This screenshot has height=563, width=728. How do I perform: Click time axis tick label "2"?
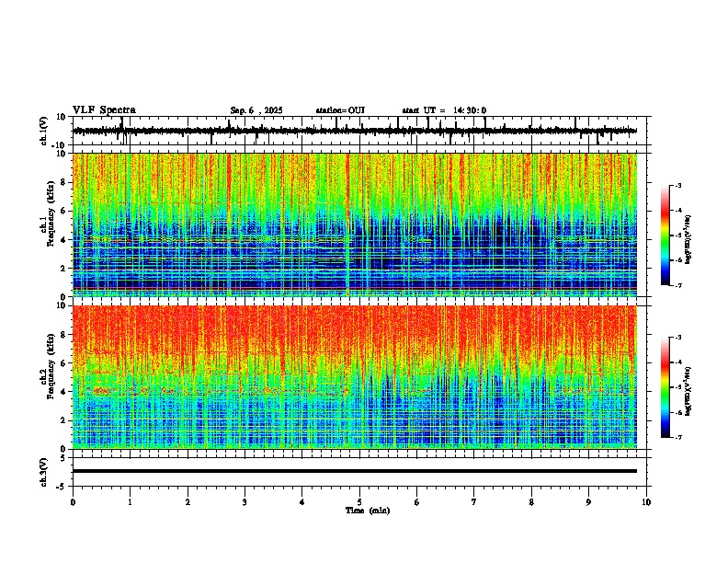tap(188, 502)
